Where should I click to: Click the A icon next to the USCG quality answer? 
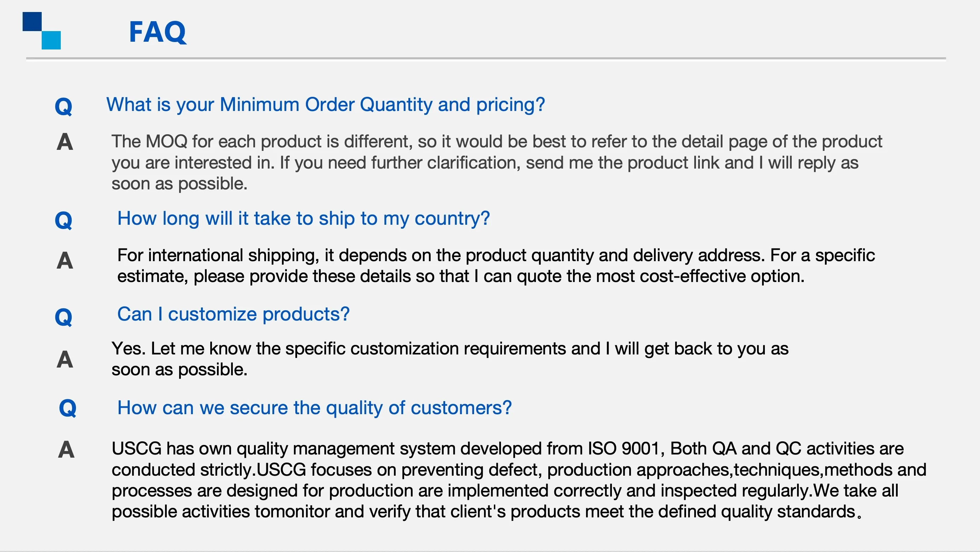[x=66, y=449]
